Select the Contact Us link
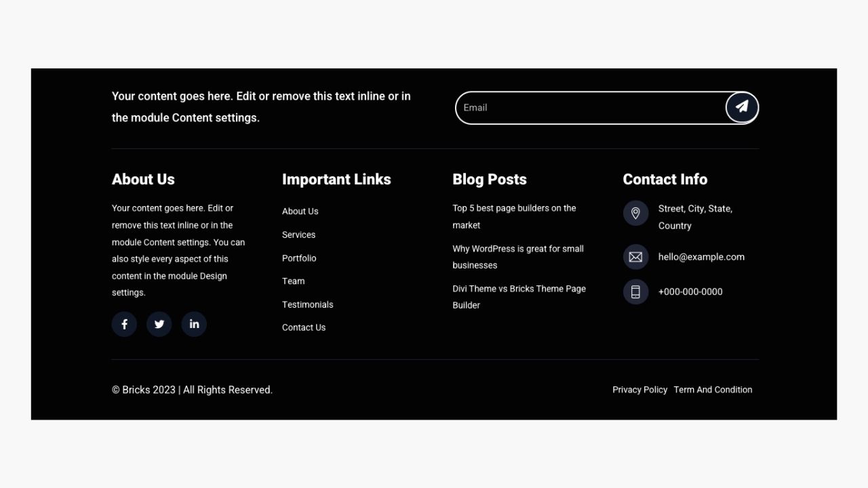 [304, 327]
